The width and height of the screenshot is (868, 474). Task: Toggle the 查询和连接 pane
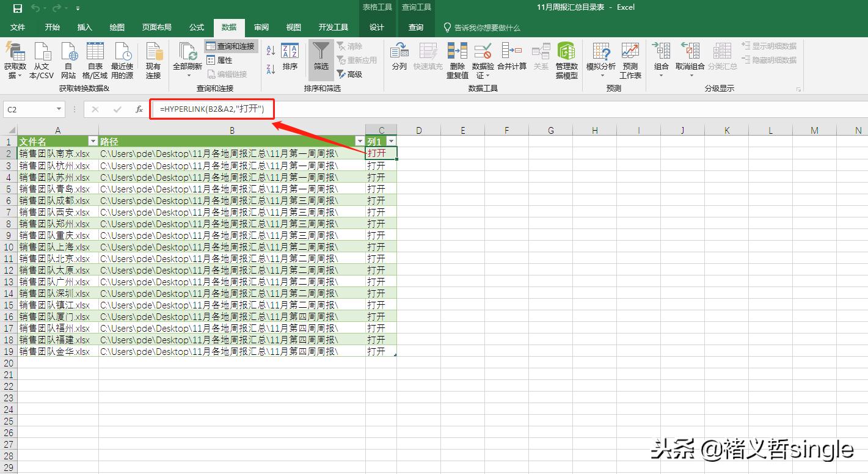pyautogui.click(x=231, y=46)
